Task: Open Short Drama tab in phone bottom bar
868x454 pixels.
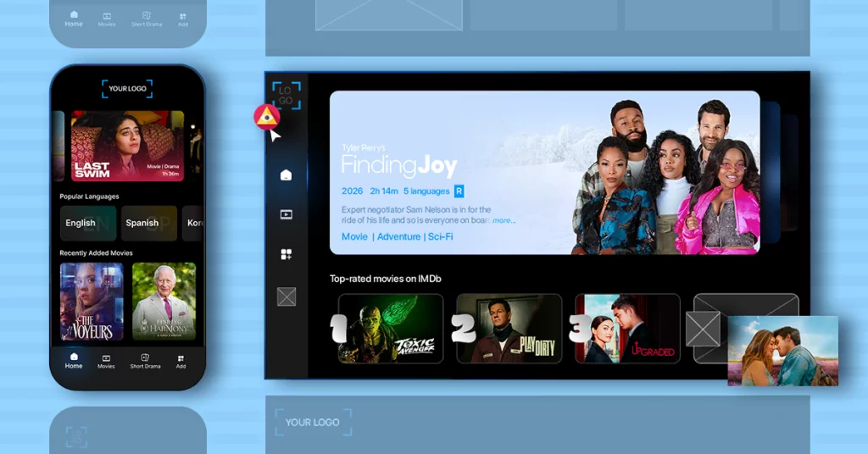Action: coord(145,361)
